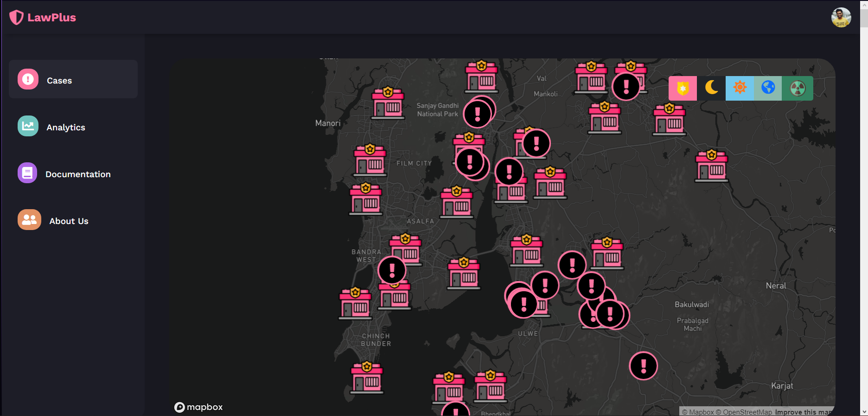Screen dimensions: 868x416
Task: Select the green radiation map style
Action: pos(798,88)
